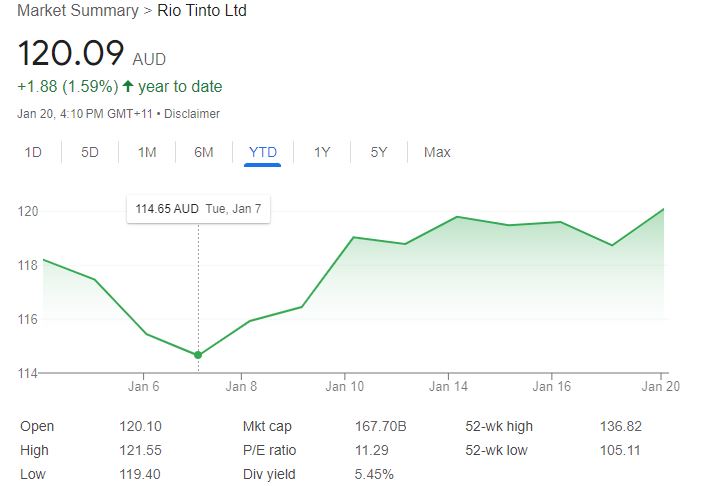This screenshot has height=486, width=713.
Task: Click the green data point on Jan 7
Action: tap(198, 355)
